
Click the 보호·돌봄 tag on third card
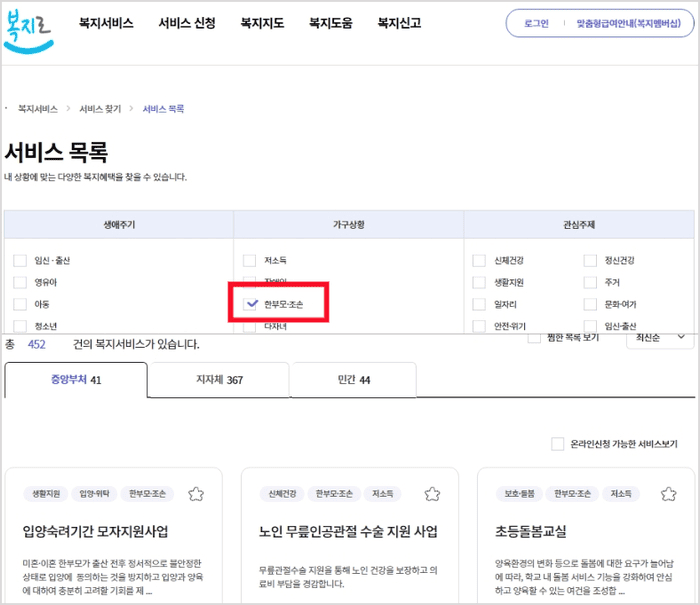point(519,494)
